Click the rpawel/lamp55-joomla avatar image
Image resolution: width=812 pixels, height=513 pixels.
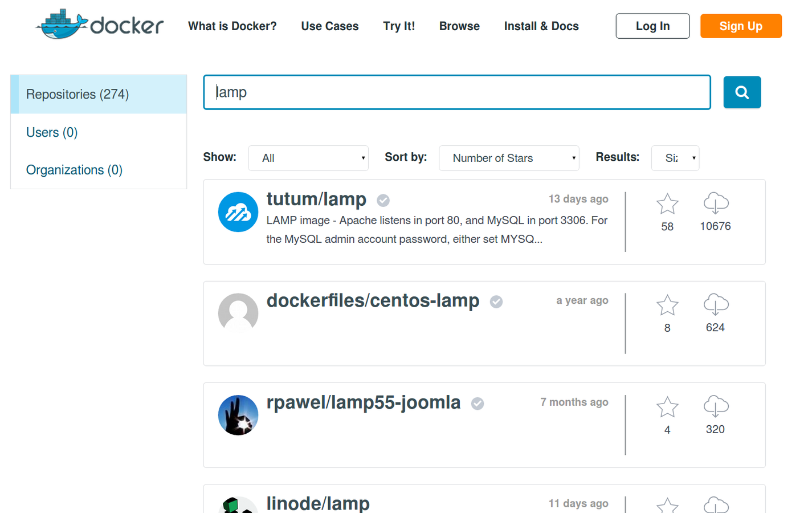[238, 415]
